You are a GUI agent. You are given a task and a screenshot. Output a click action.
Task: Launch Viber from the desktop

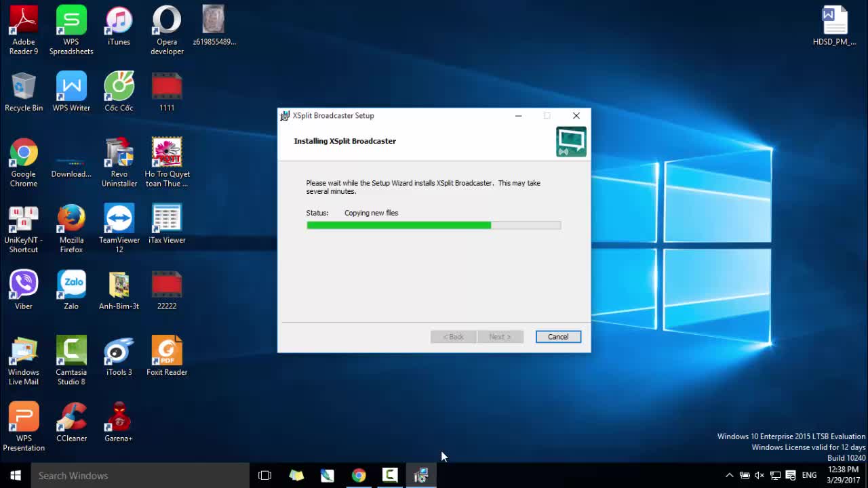coord(24,289)
